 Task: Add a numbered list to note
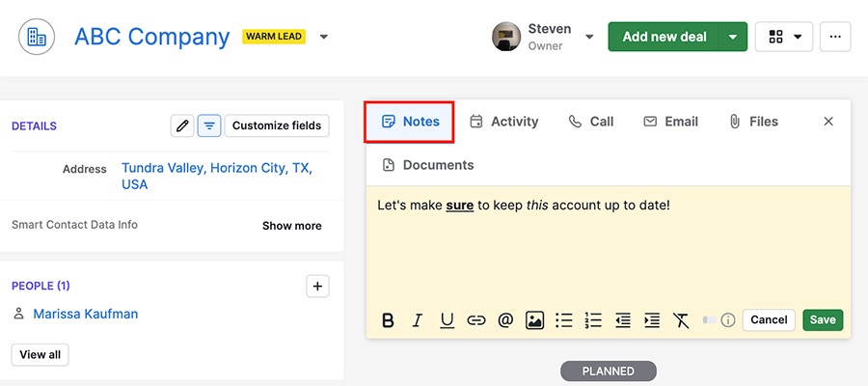coord(593,320)
